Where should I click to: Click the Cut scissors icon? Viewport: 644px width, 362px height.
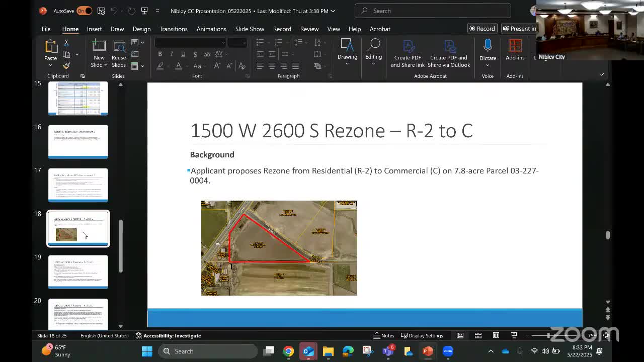pyautogui.click(x=66, y=43)
